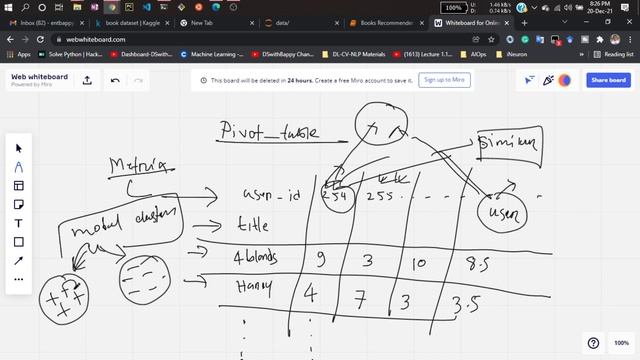Screen dimensions: 640x360
Task: Open a new browser tab
Action: click(524, 23)
